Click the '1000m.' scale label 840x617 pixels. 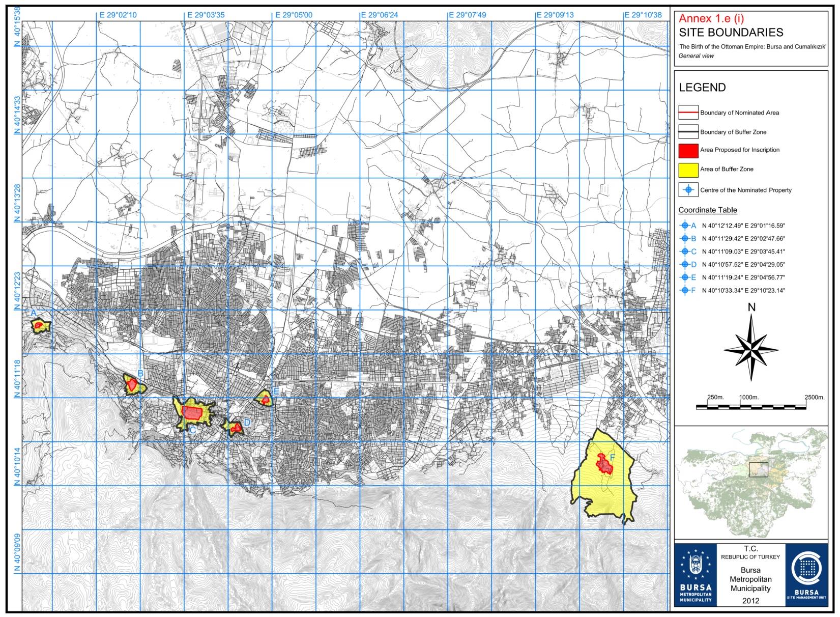point(749,397)
